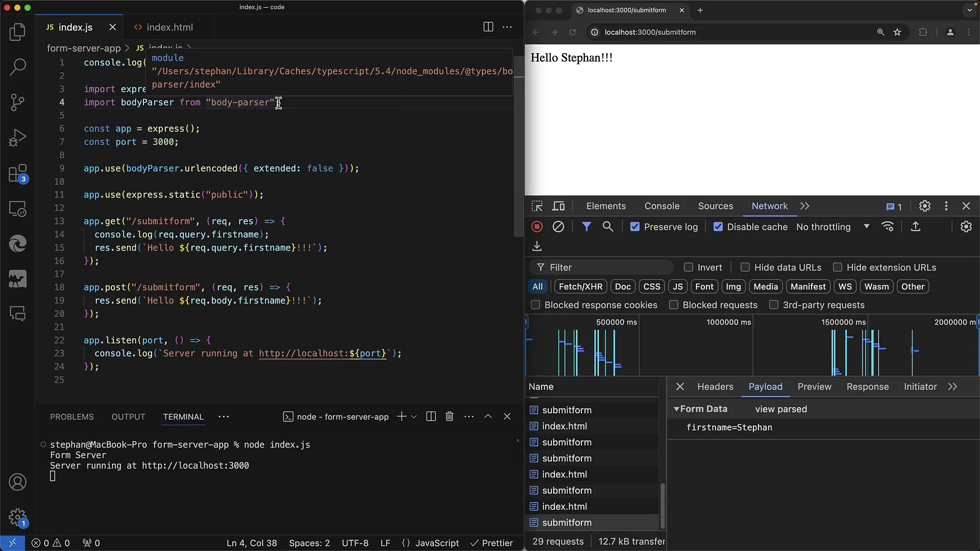Click the reload page icon in browser
The width and height of the screenshot is (980, 551).
[573, 32]
